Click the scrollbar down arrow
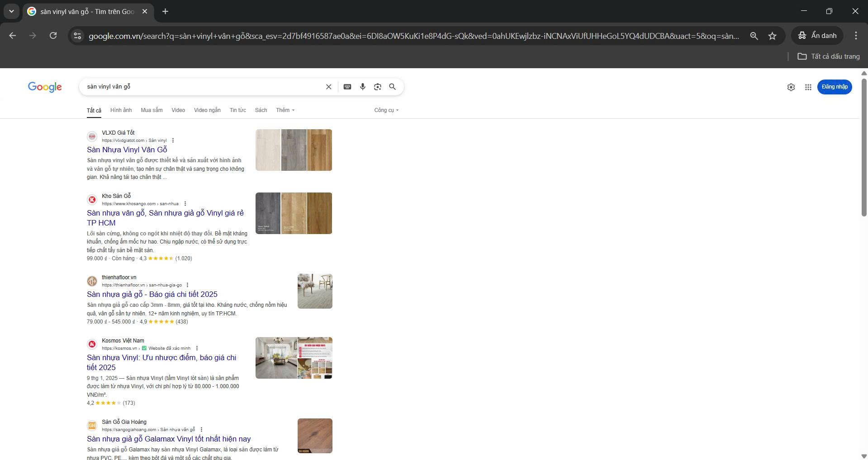868x460 pixels. [x=863, y=456]
